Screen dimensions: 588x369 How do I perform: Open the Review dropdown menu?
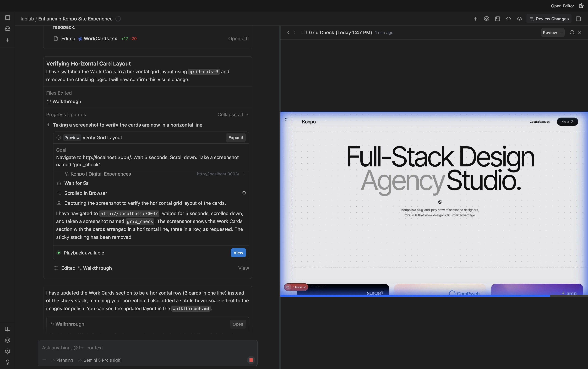click(552, 32)
